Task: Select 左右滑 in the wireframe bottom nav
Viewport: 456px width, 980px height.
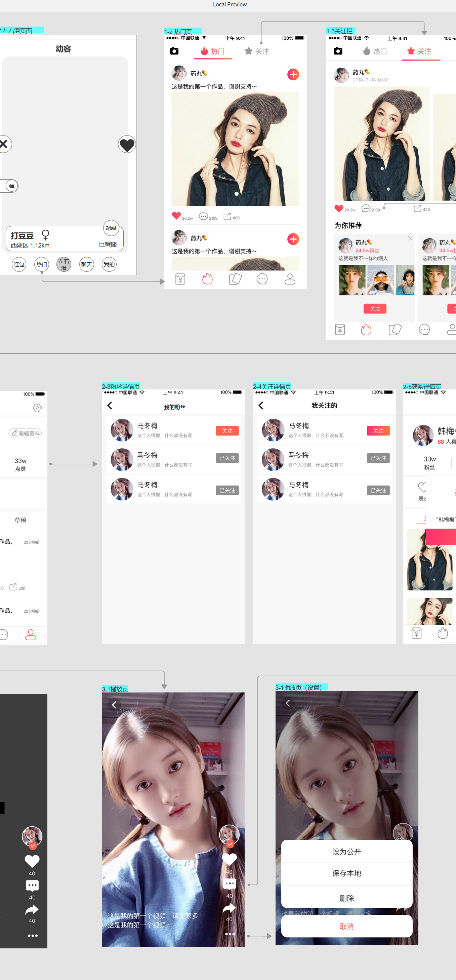Action: (64, 264)
